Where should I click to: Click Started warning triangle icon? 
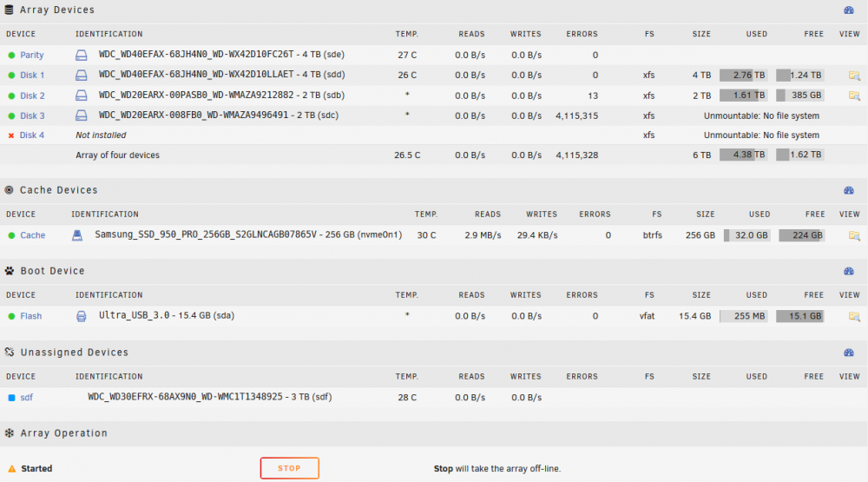[x=11, y=469]
